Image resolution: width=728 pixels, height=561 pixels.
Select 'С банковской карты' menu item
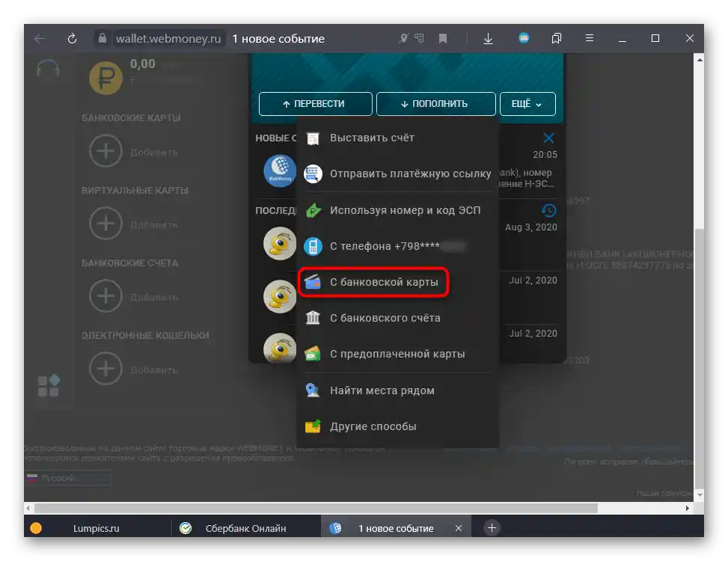[373, 282]
